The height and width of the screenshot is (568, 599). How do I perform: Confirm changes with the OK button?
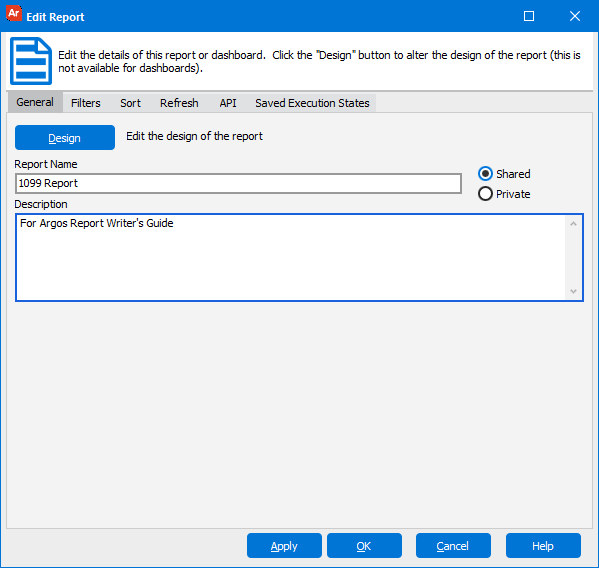coord(364,545)
